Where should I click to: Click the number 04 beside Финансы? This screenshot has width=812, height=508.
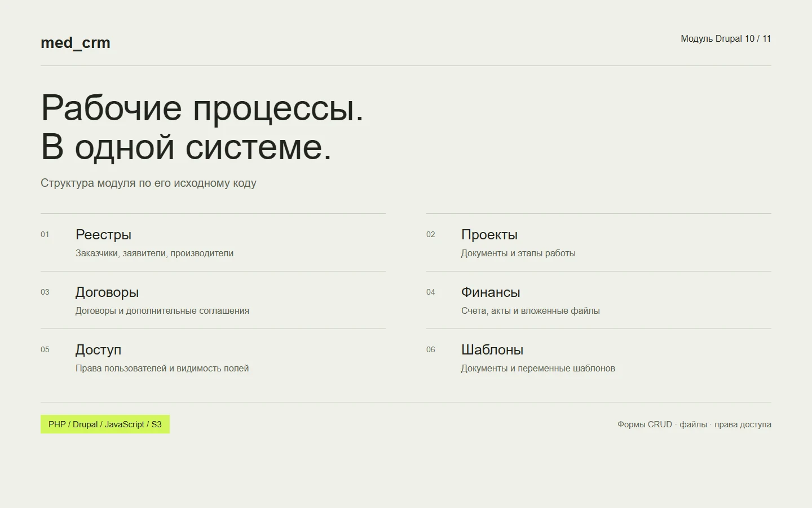click(431, 292)
